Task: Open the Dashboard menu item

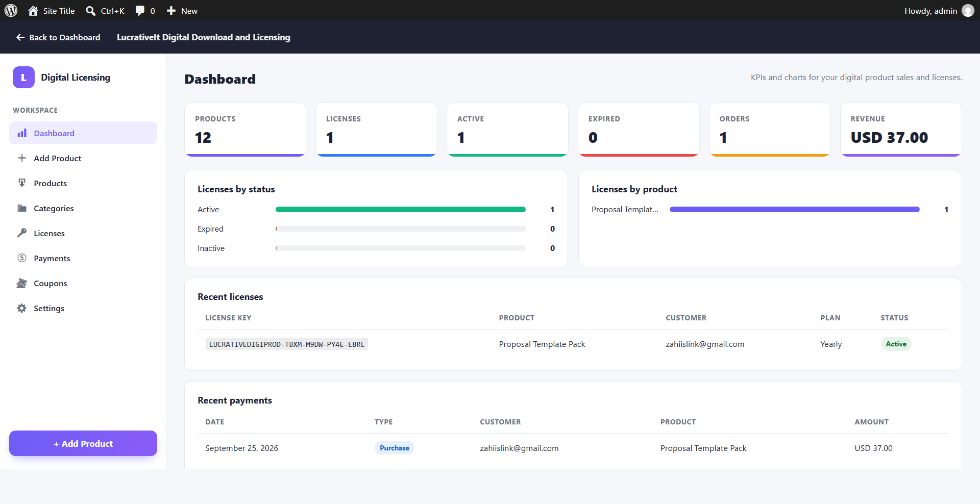Action: point(83,133)
